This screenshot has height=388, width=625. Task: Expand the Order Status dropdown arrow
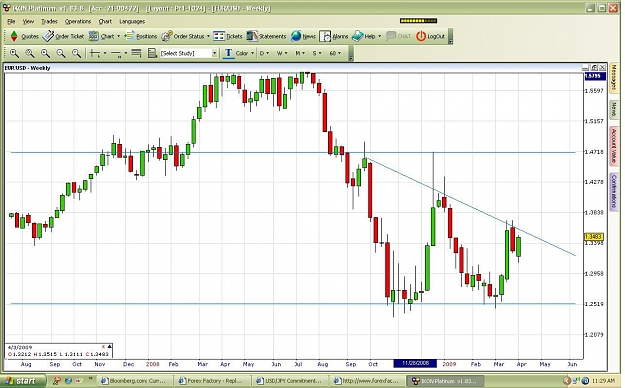[208, 36]
